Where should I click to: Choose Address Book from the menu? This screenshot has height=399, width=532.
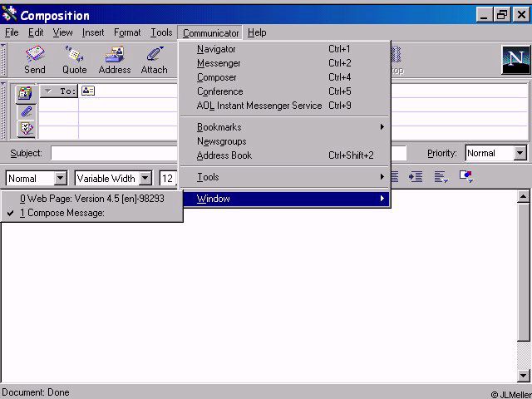tap(285, 155)
